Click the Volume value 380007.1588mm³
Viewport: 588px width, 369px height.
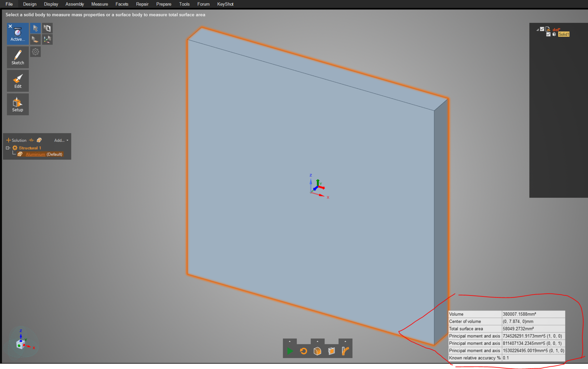click(533, 314)
